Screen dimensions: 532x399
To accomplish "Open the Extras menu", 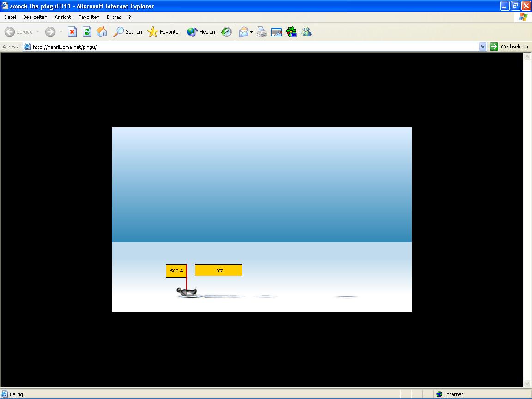I will click(114, 17).
